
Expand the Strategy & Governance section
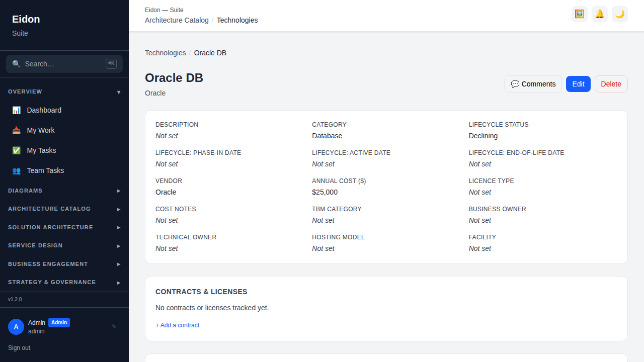tap(64, 282)
